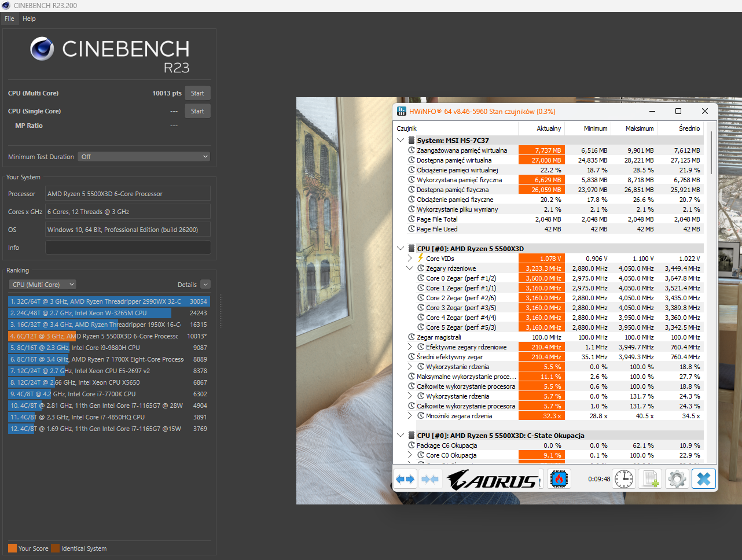Start the CPU (Multi Core) test
Screen dimensions: 742x560
click(x=197, y=93)
